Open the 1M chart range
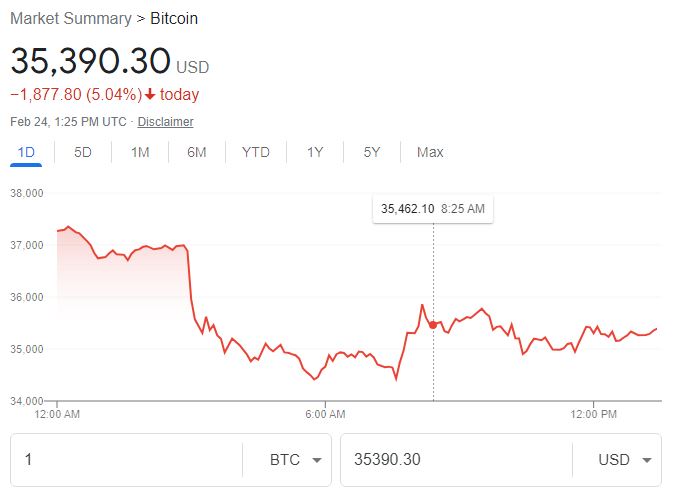The width and height of the screenshot is (682, 496). tap(140, 152)
